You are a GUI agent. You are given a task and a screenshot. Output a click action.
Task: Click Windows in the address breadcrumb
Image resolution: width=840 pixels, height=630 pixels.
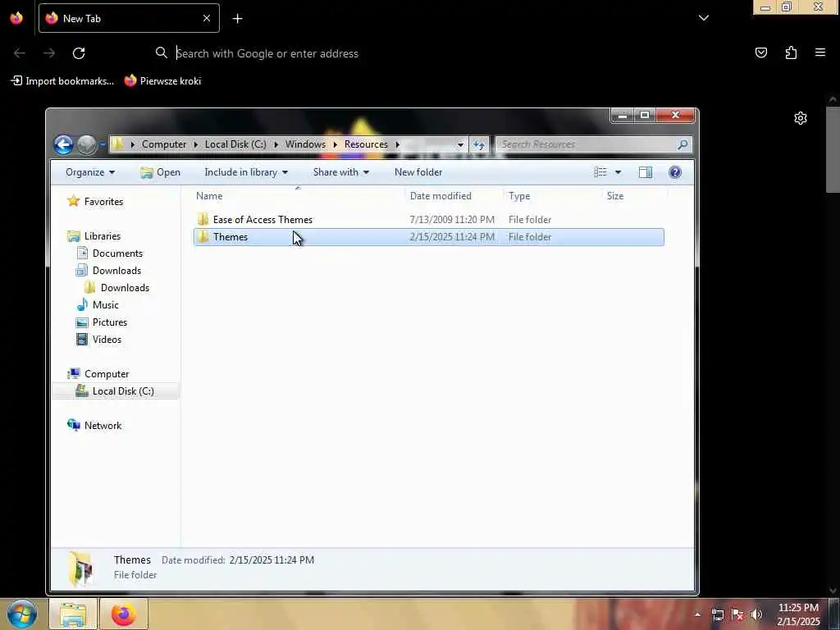tap(305, 144)
